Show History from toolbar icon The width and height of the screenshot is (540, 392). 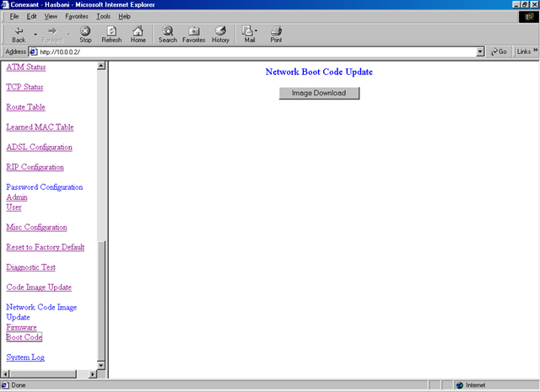(x=220, y=32)
